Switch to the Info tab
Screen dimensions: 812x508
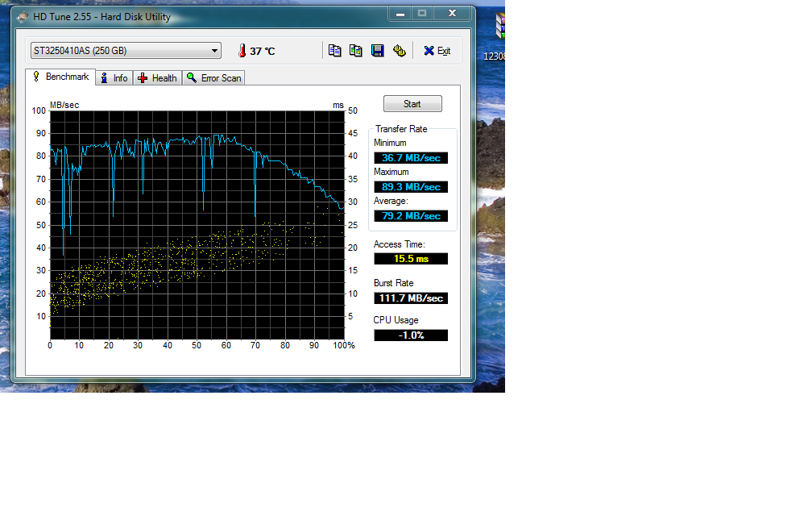click(x=114, y=78)
